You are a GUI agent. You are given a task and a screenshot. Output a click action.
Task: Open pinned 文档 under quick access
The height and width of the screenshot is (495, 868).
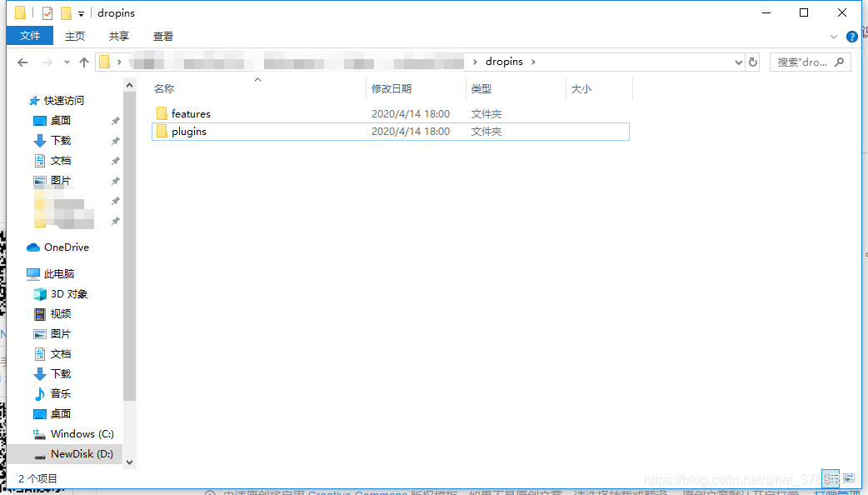point(60,160)
